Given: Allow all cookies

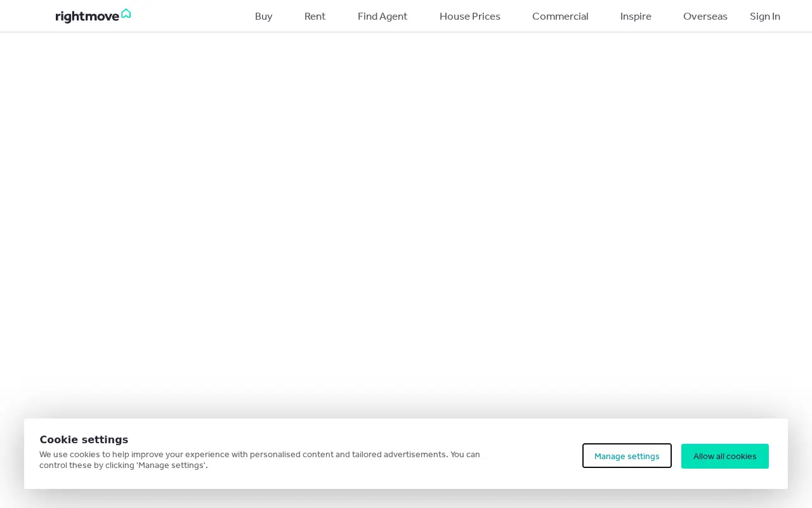Looking at the screenshot, I should 725,456.
